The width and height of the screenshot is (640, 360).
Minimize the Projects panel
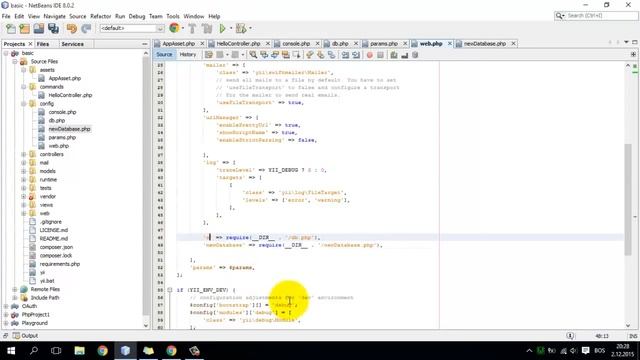point(144,44)
